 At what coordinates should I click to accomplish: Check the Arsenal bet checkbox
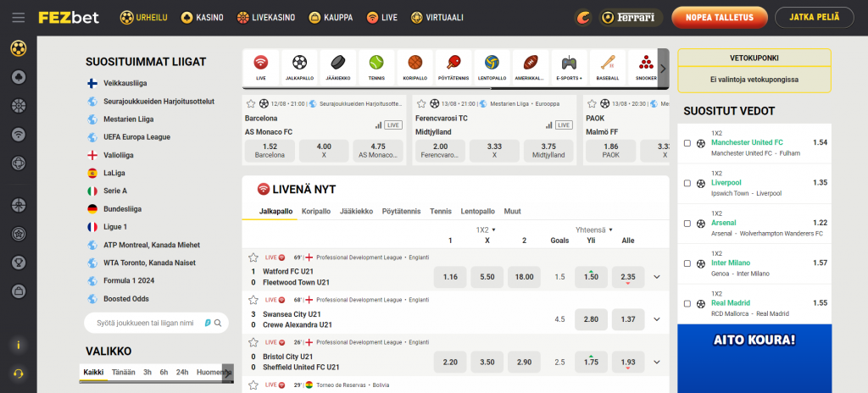coord(687,224)
